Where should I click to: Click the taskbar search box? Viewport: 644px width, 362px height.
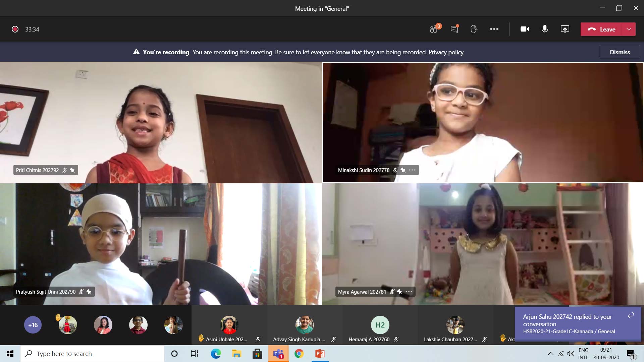[92, 354]
